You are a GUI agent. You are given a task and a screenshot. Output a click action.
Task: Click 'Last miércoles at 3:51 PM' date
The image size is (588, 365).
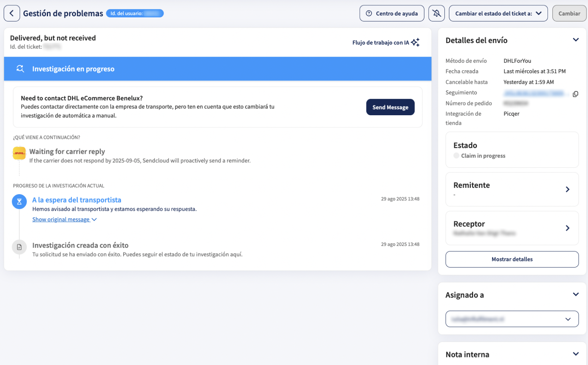[x=534, y=71]
